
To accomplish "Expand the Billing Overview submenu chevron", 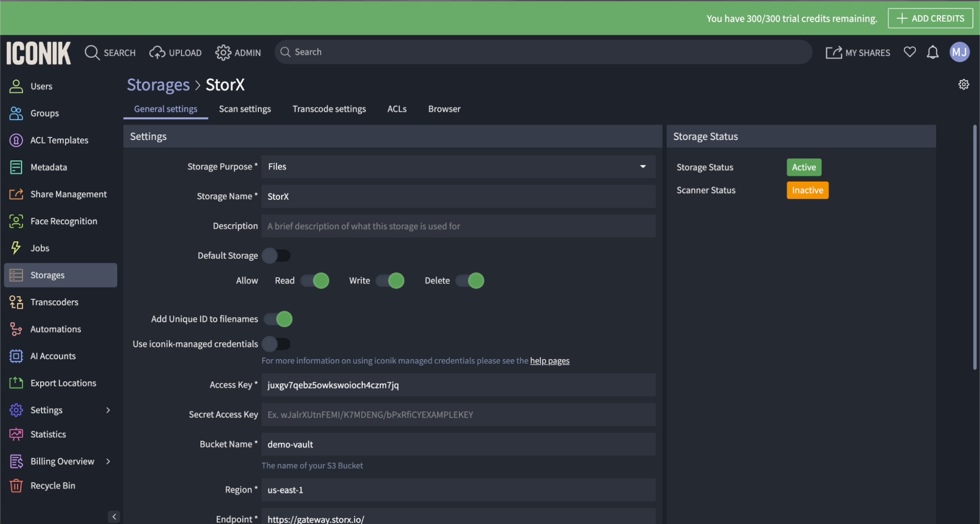I will (x=108, y=461).
